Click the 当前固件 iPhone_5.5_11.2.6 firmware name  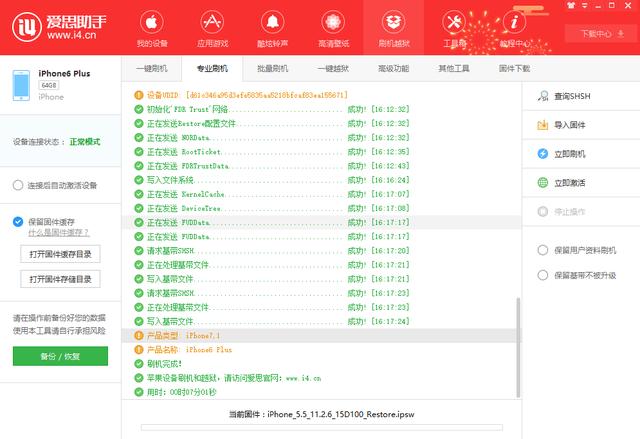(x=322, y=415)
